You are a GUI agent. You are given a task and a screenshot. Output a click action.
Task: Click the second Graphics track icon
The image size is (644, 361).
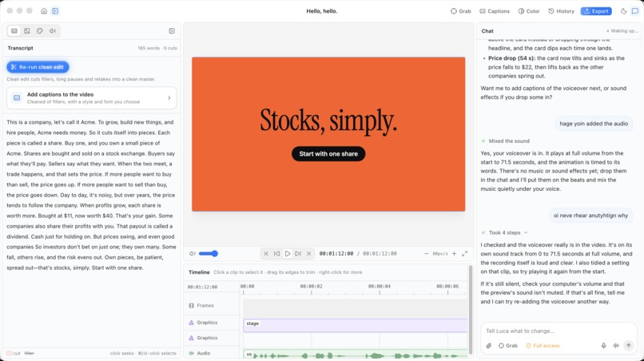tap(192, 338)
